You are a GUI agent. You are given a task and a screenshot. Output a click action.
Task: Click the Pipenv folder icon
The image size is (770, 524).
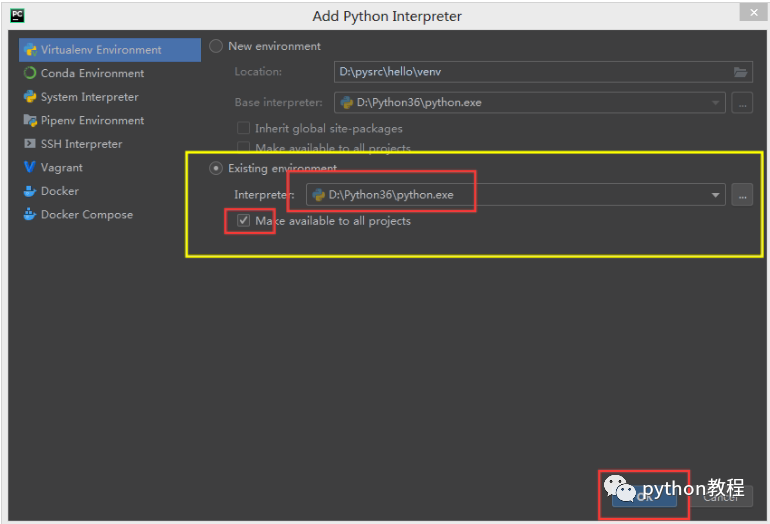[30, 120]
